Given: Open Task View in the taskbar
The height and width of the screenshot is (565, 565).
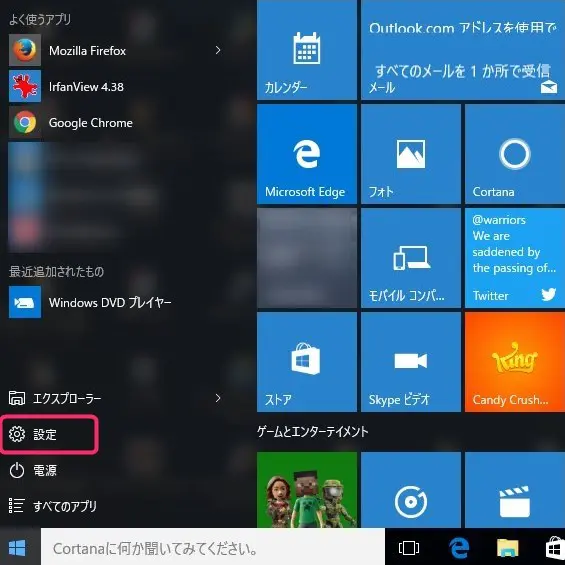Looking at the screenshot, I should point(409,548).
